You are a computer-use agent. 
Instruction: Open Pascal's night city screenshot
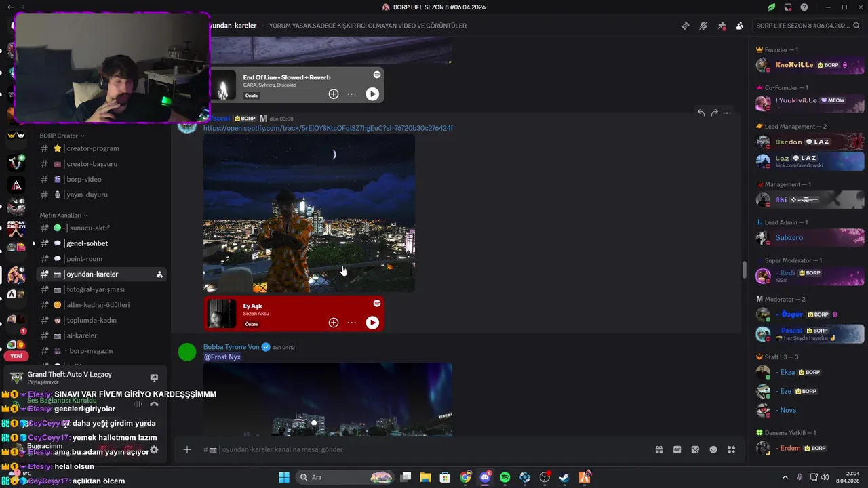pos(309,213)
